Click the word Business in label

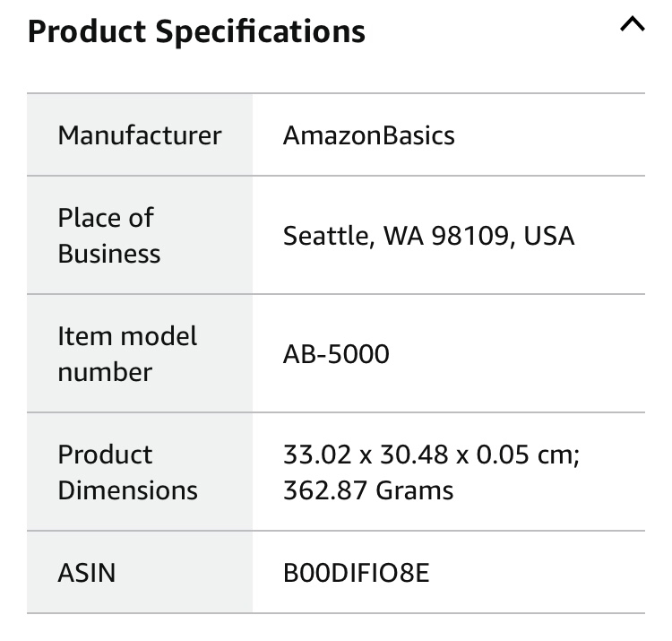point(109,254)
